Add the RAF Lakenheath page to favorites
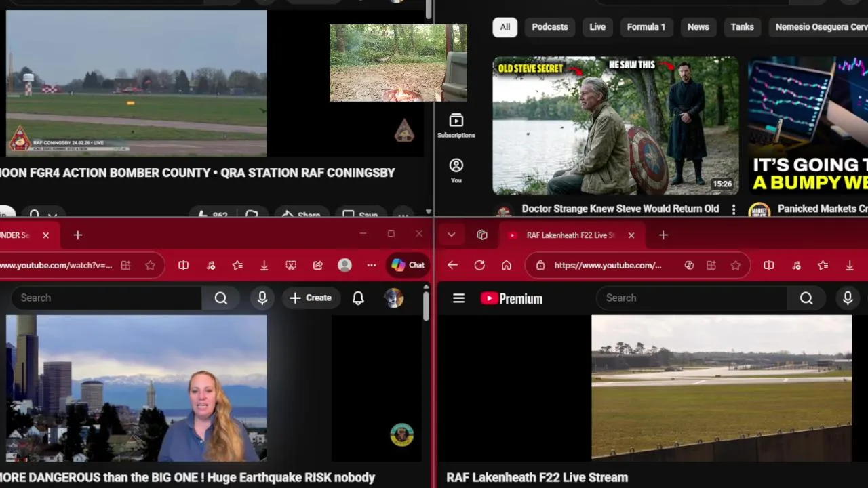The height and width of the screenshot is (488, 868). pos(736,266)
